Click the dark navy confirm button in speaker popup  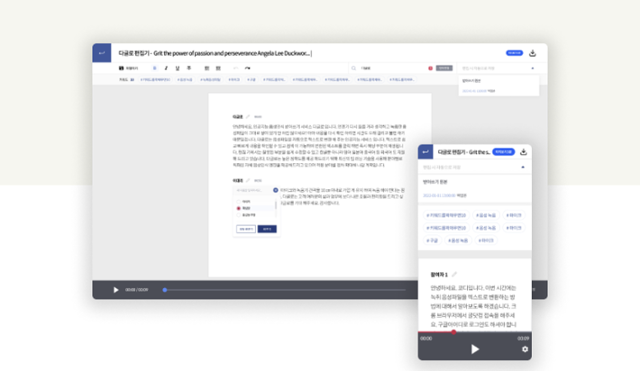[267, 229]
